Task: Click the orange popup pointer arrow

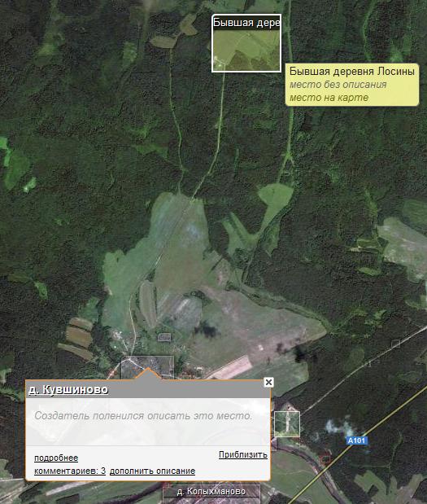Action: click(x=148, y=375)
